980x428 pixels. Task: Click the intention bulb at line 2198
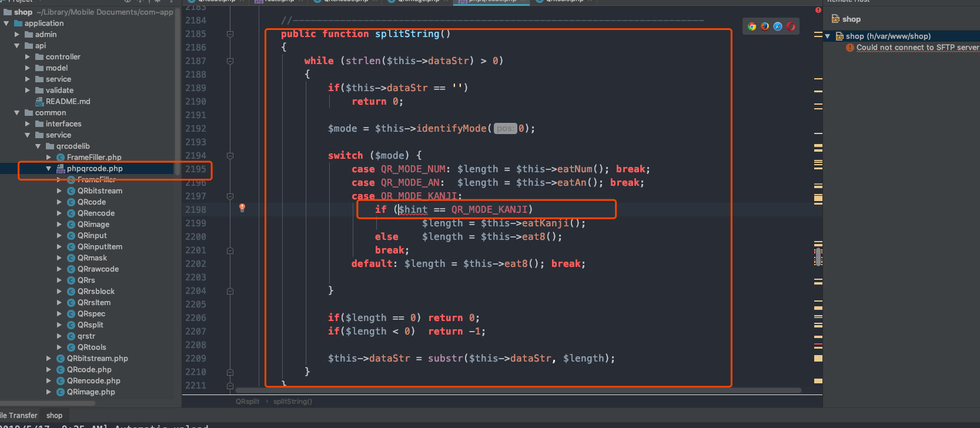click(x=242, y=208)
